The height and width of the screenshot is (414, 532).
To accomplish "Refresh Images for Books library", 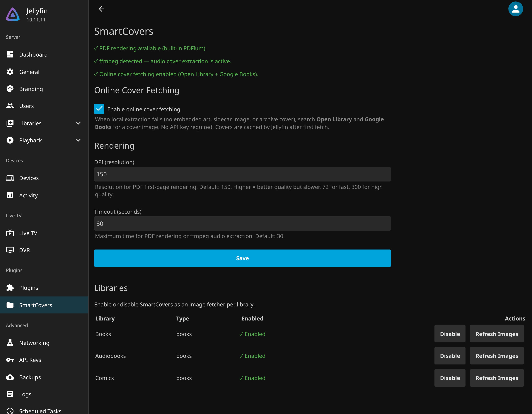I will tap(497, 334).
